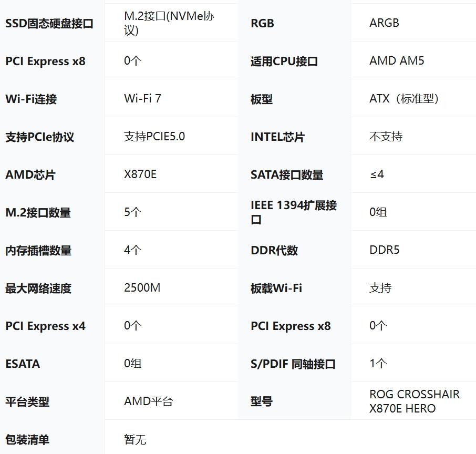This screenshot has width=476, height=454.
Task: Click the Wi-Fi 7 value
Action: pyautogui.click(x=142, y=98)
